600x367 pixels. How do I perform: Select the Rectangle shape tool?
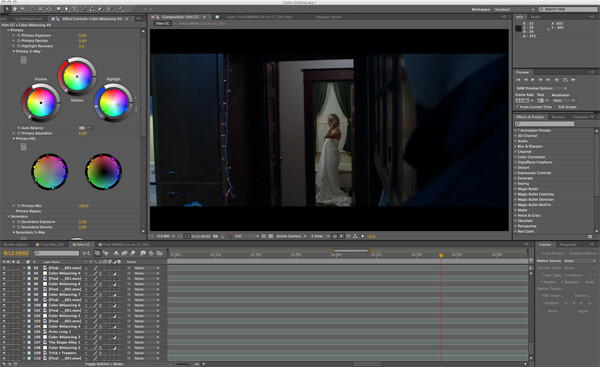[x=59, y=9]
